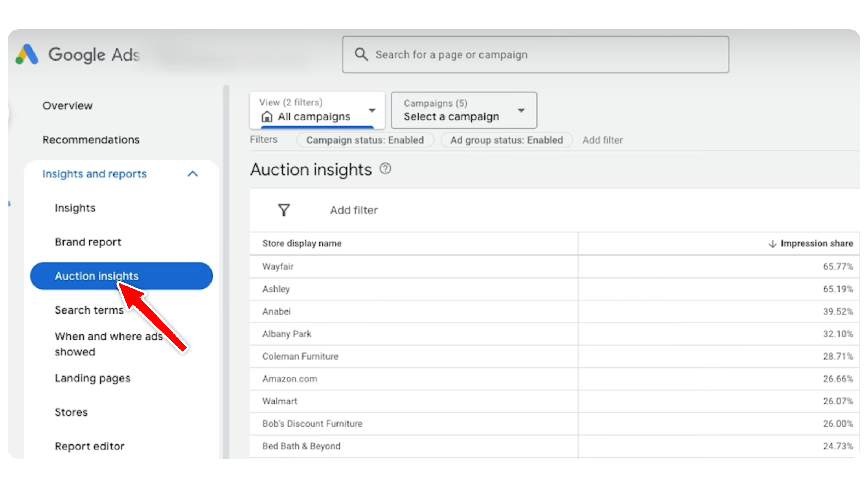Select the Brand report item
868x488 pixels.
(88, 242)
